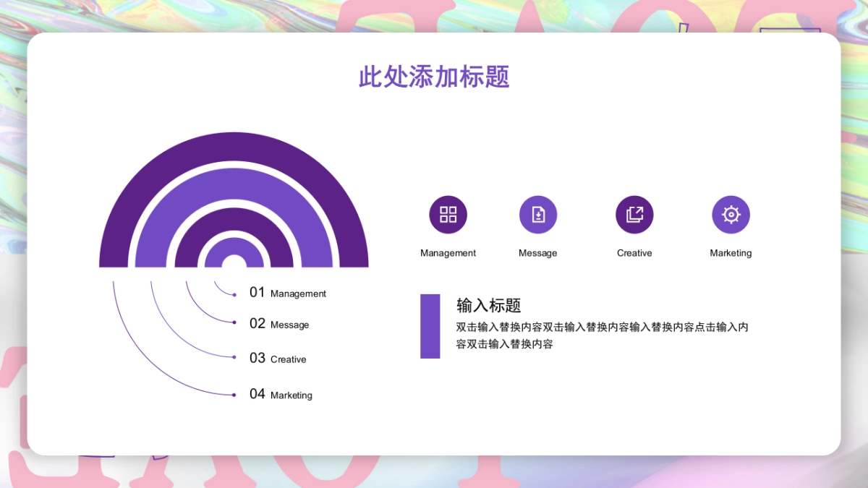Image resolution: width=868 pixels, height=488 pixels.
Task: Select the 02 Message list item
Action: (280, 324)
